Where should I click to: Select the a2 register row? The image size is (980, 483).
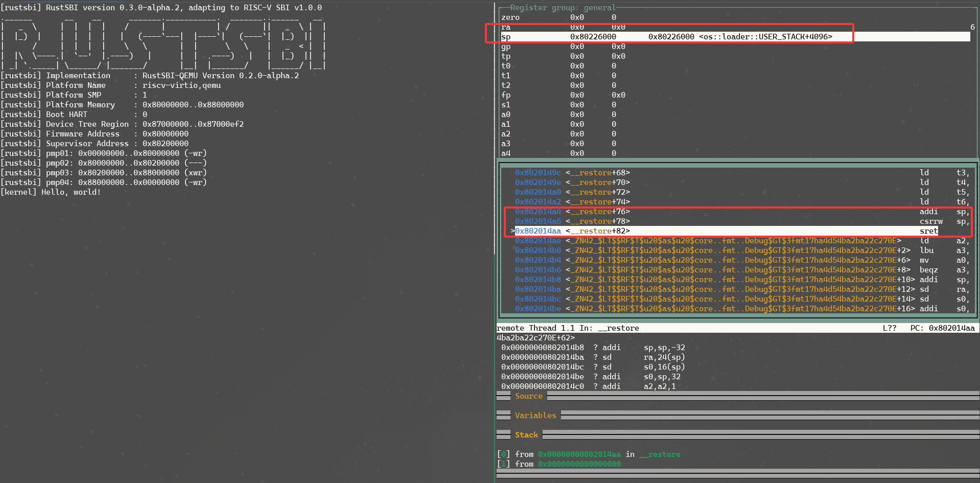[559, 134]
